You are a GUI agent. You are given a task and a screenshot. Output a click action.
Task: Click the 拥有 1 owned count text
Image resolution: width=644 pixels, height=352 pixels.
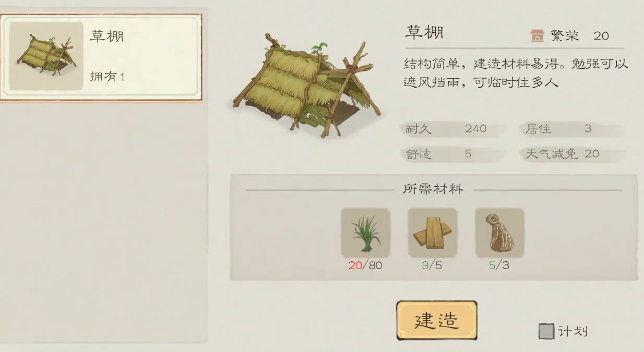pyautogui.click(x=108, y=77)
